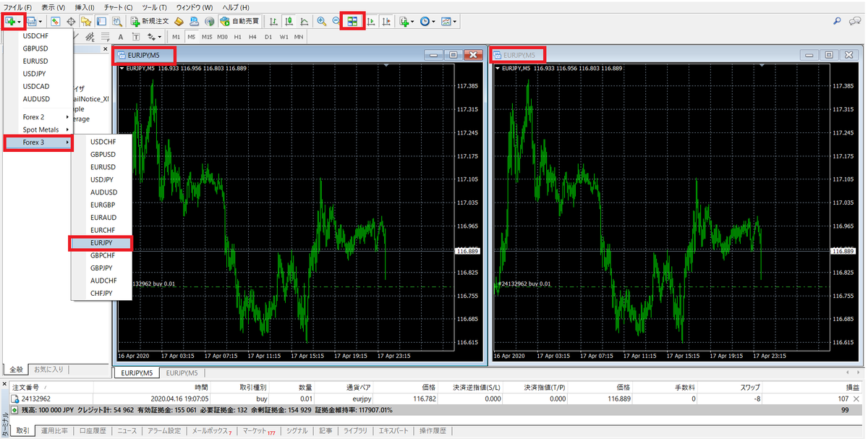Toggle the Terminal panel icon
The width and height of the screenshot is (868, 439).
(x=101, y=21)
